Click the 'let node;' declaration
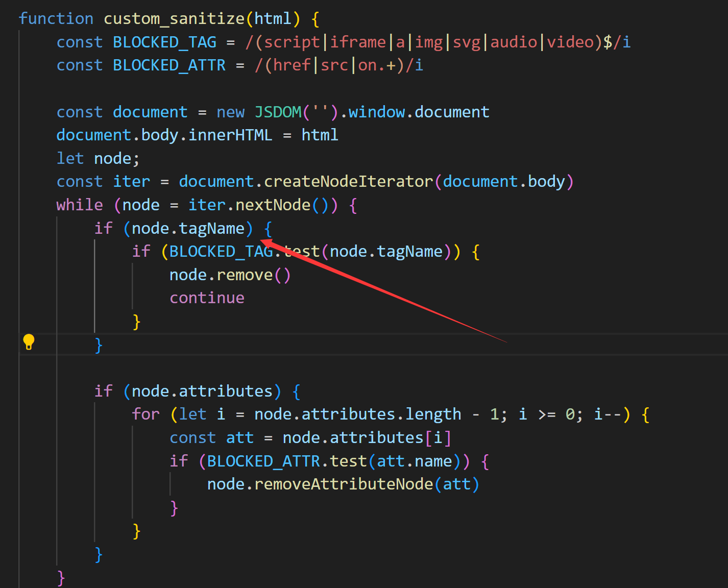 coord(98,159)
